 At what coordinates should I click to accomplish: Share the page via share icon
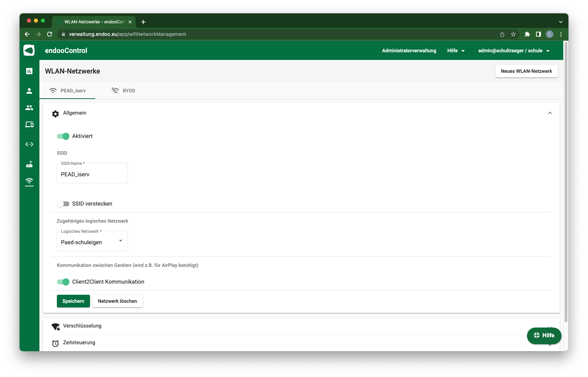point(502,34)
